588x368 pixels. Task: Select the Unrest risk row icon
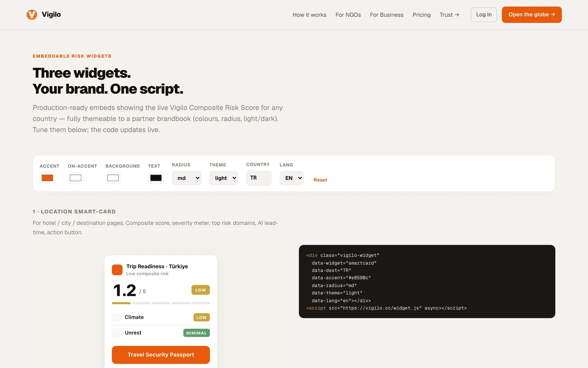click(x=116, y=333)
